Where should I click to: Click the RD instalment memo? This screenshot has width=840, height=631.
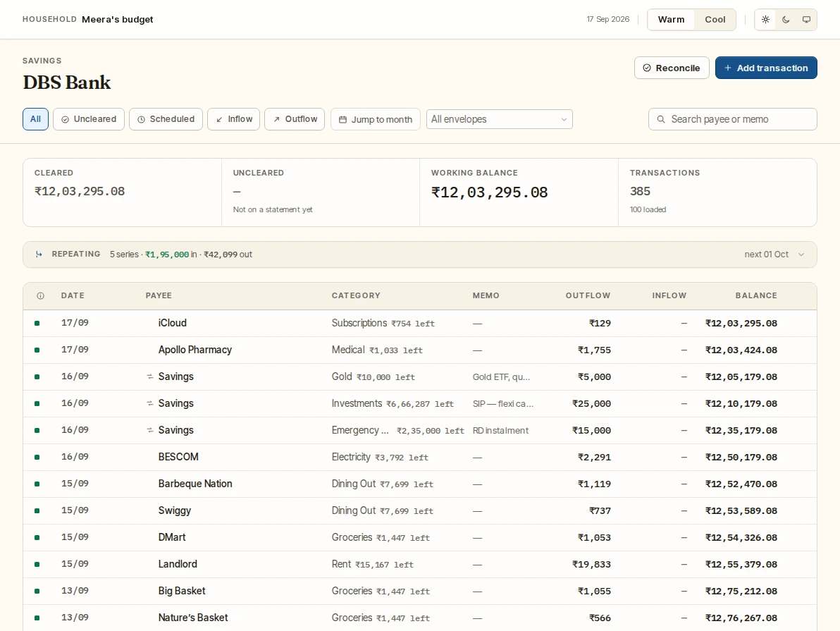tap(500, 431)
